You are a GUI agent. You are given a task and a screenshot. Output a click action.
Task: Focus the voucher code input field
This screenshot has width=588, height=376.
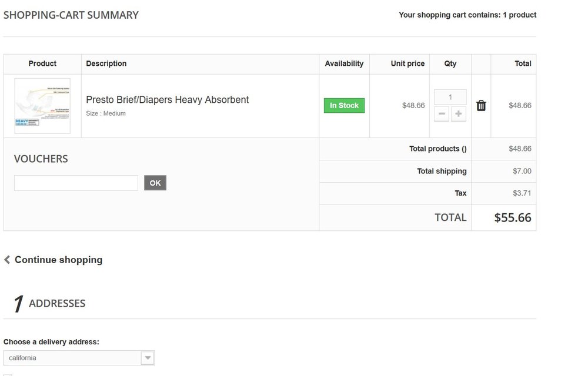76,183
